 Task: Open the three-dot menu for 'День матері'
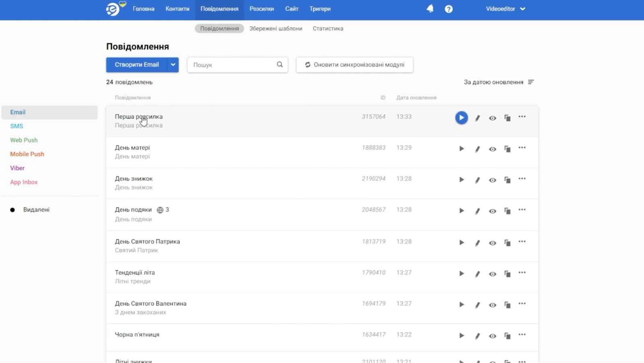522,148
